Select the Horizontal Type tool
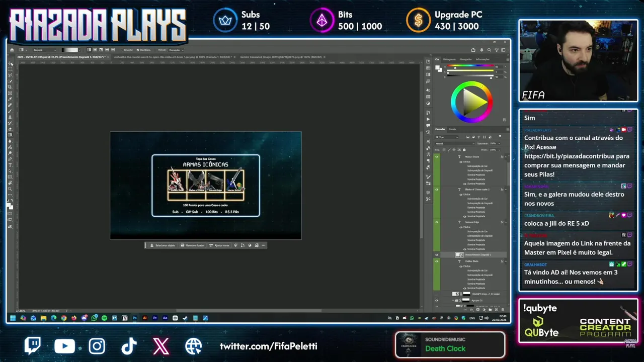This screenshot has height=362, width=644. (10, 165)
